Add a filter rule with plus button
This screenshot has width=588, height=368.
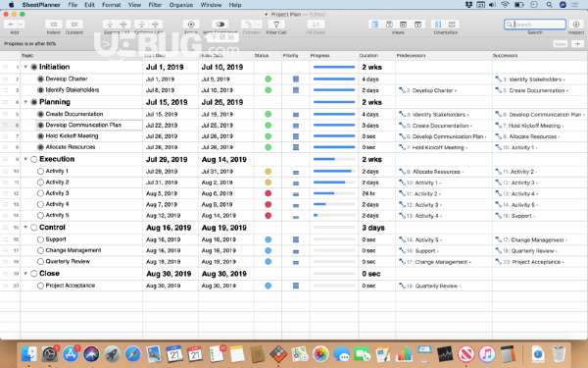(x=578, y=44)
